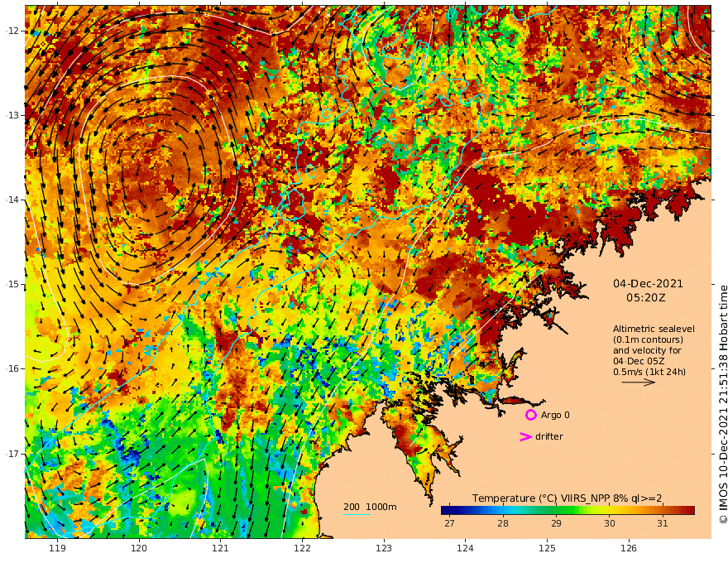Click the latitude axis label -15

tap(12, 284)
